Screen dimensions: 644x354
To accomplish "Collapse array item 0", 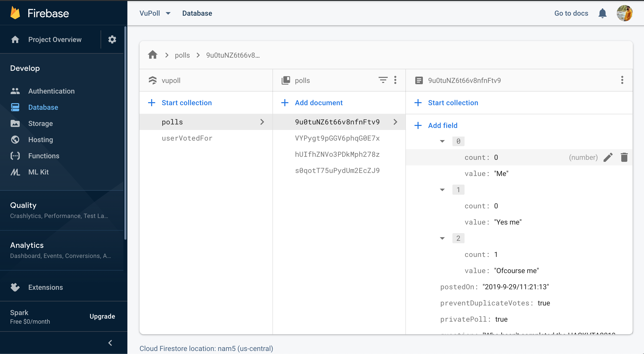I will pos(442,141).
